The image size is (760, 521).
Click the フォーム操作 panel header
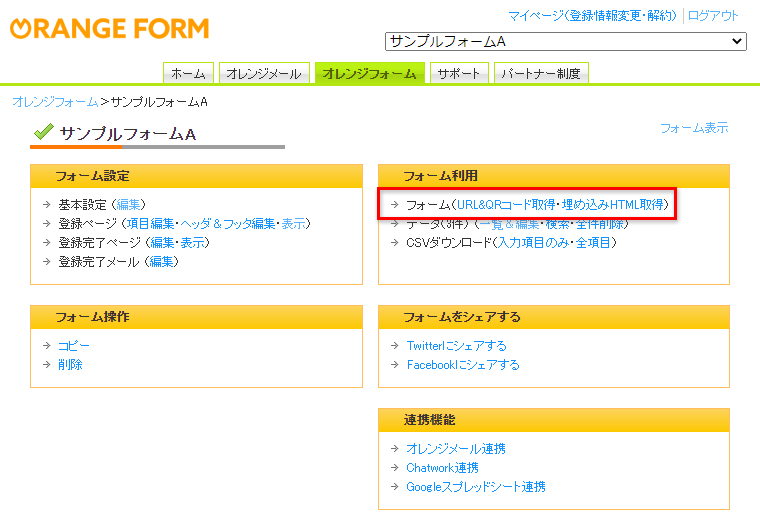pyautogui.click(x=196, y=317)
